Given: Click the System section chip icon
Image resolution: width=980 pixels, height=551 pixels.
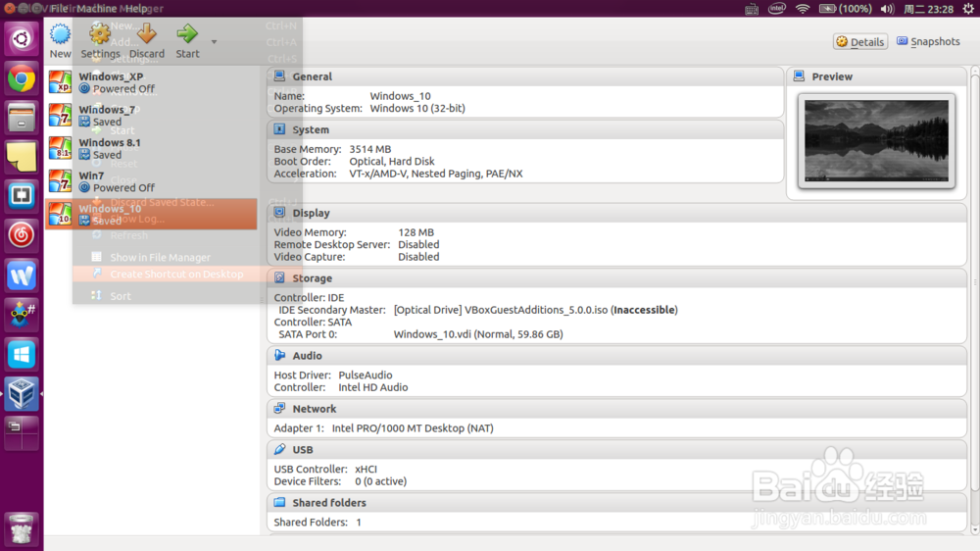Looking at the screenshot, I should [x=279, y=129].
